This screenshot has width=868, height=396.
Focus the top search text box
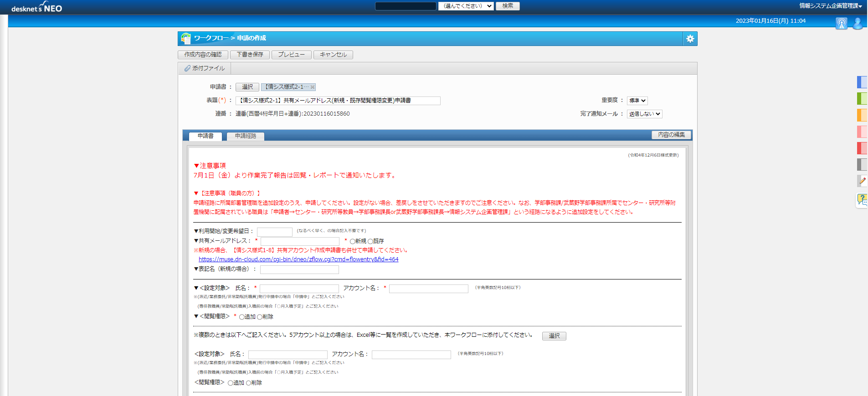tap(406, 6)
